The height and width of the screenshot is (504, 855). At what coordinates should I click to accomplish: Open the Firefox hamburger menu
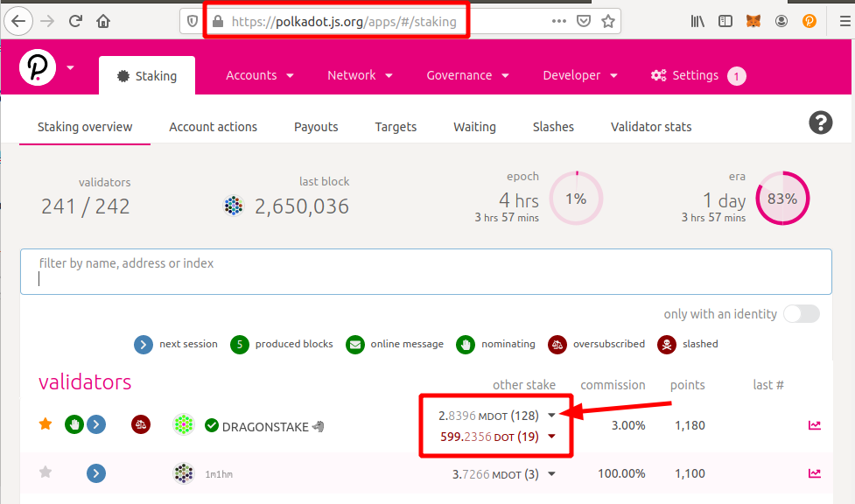(x=844, y=21)
